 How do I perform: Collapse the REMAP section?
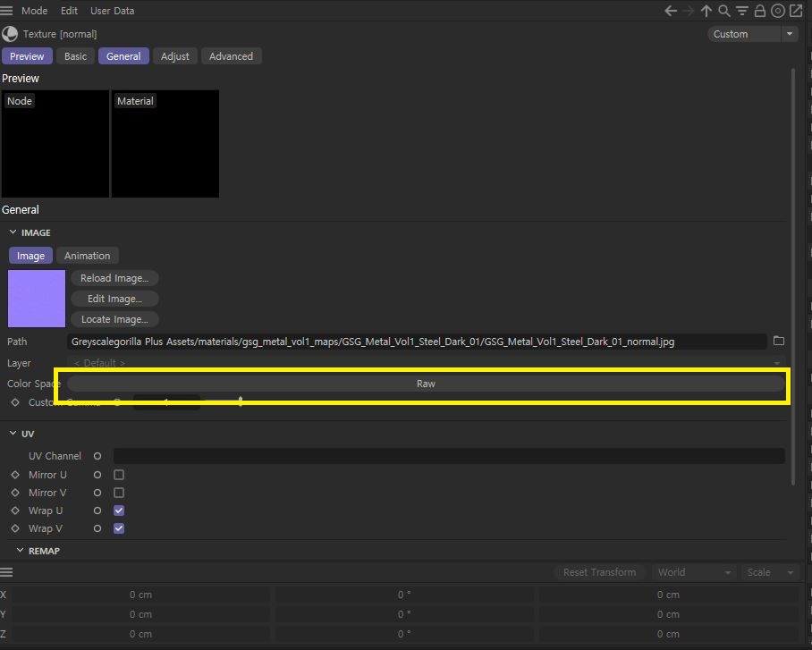(20, 551)
